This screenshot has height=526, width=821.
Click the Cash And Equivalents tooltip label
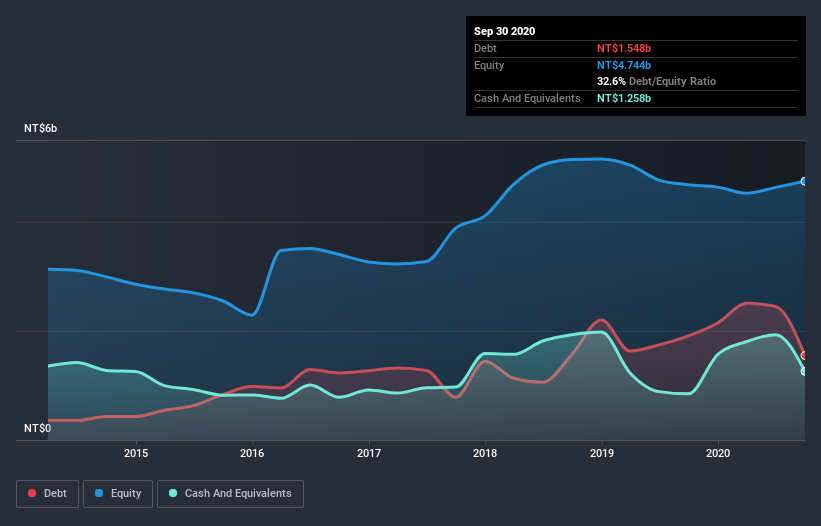click(x=527, y=98)
